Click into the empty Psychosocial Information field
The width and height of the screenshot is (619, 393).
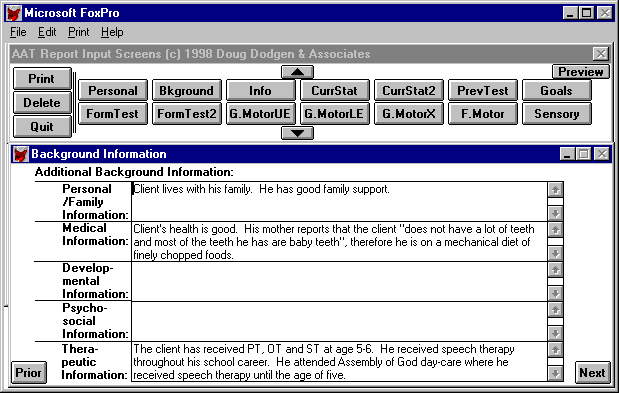(x=340, y=322)
